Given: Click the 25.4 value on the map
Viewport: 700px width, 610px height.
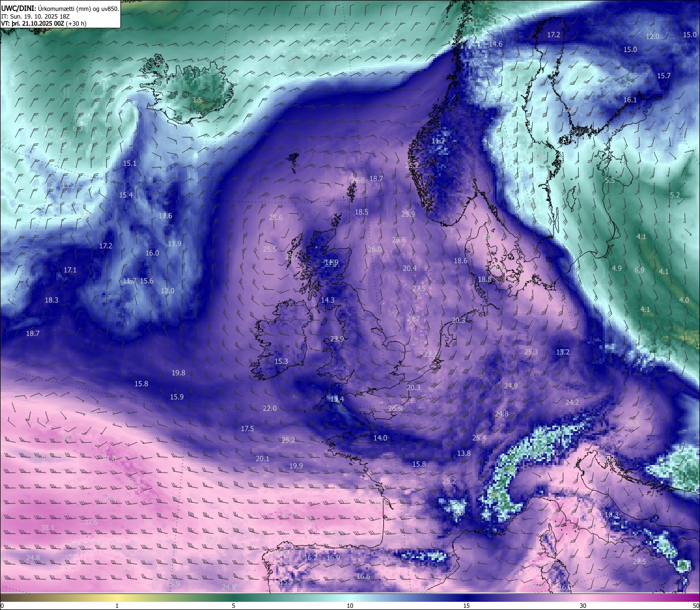Looking at the screenshot, I should (x=479, y=438).
